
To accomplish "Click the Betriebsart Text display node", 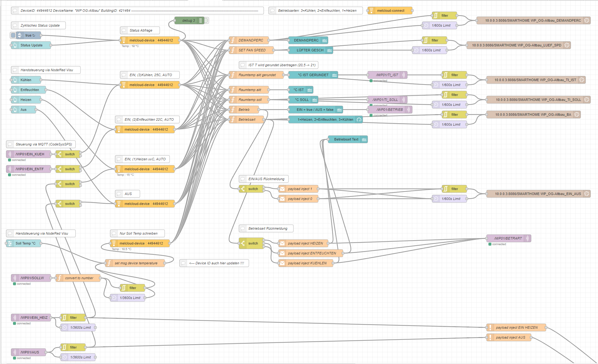I will tap(346, 139).
